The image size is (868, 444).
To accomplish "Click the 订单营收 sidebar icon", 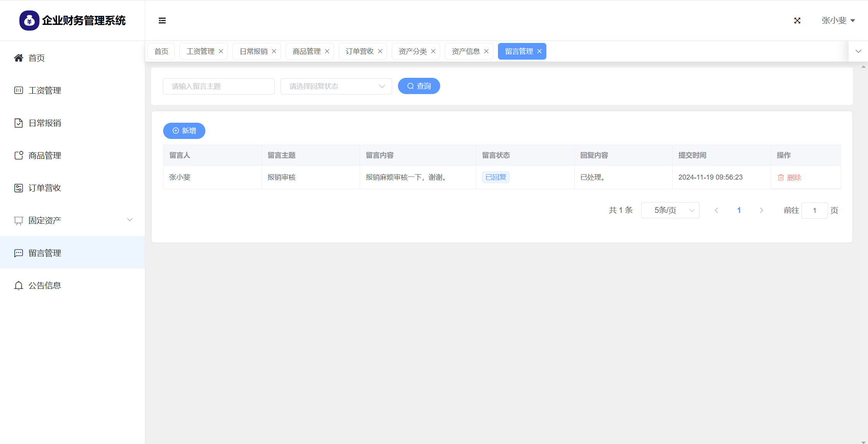I will (18, 188).
